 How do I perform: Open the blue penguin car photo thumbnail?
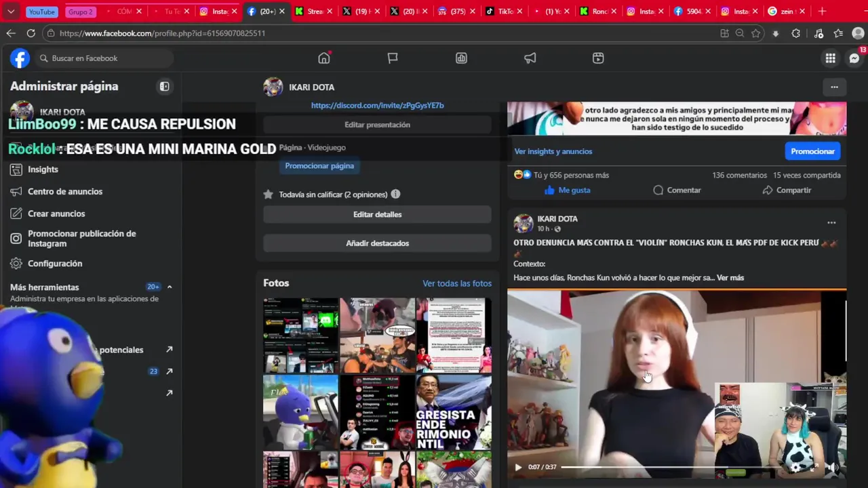pos(300,413)
